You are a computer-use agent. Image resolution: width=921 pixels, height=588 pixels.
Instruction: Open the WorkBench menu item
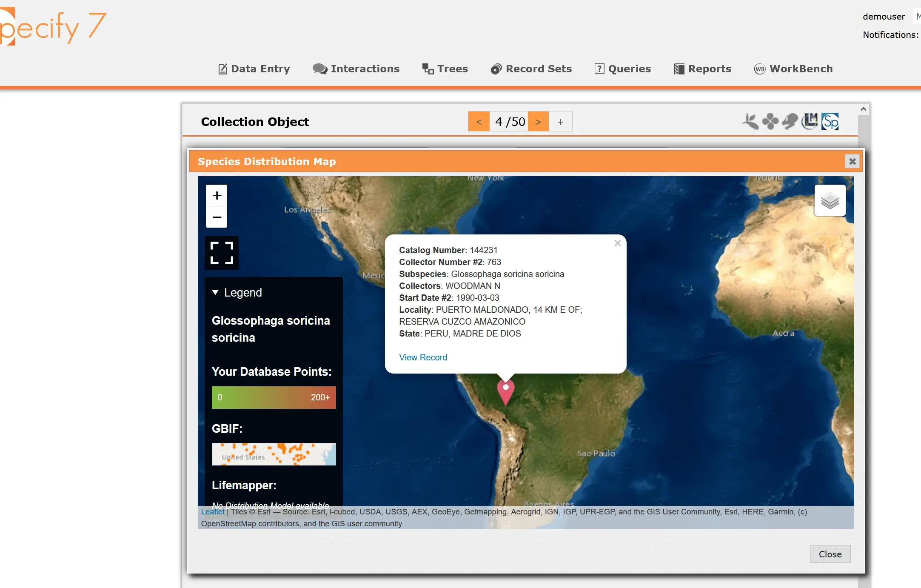(793, 69)
